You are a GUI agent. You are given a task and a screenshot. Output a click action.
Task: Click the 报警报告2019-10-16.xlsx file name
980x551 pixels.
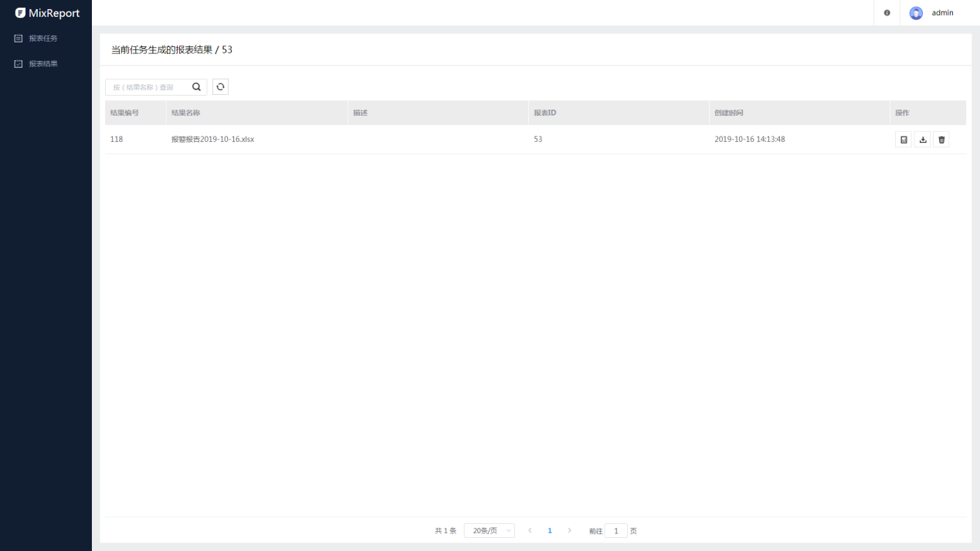(x=212, y=140)
